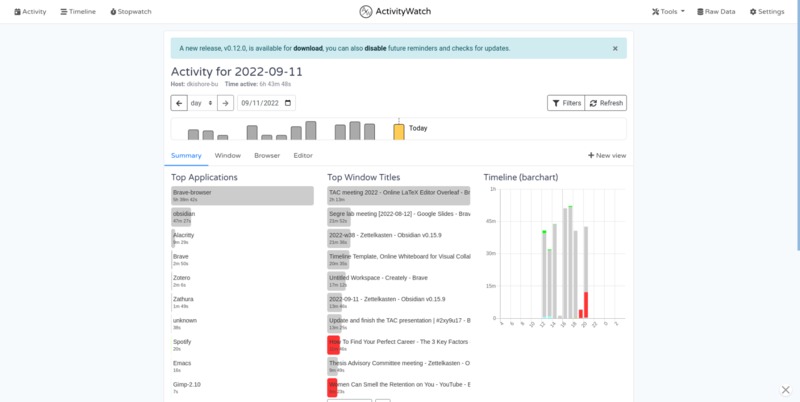Image resolution: width=800 pixels, height=402 pixels.
Task: Open the Filters options
Action: 566,103
